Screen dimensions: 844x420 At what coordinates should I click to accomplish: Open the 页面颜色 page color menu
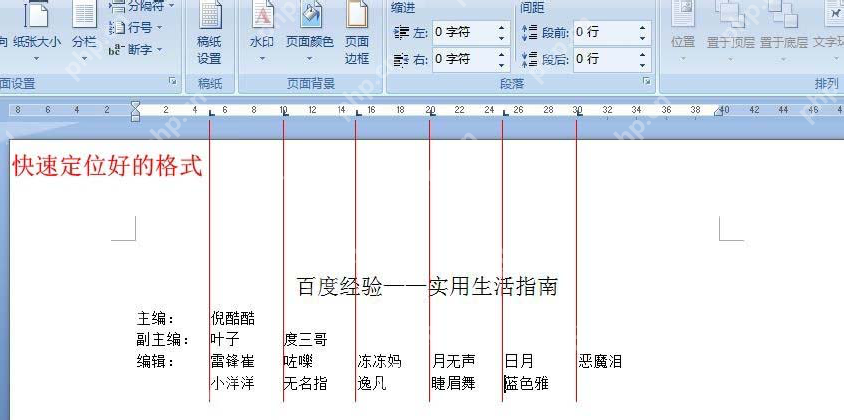click(310, 32)
